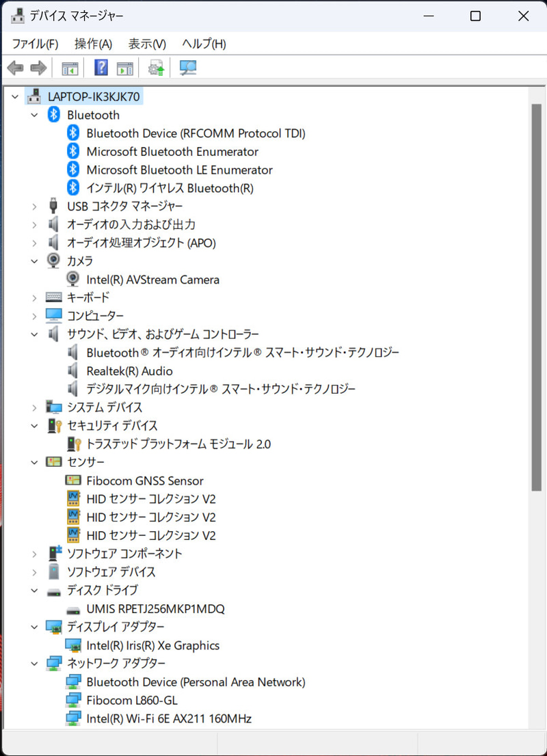
Task: Toggle the console tree pane icon
Action: [x=69, y=67]
